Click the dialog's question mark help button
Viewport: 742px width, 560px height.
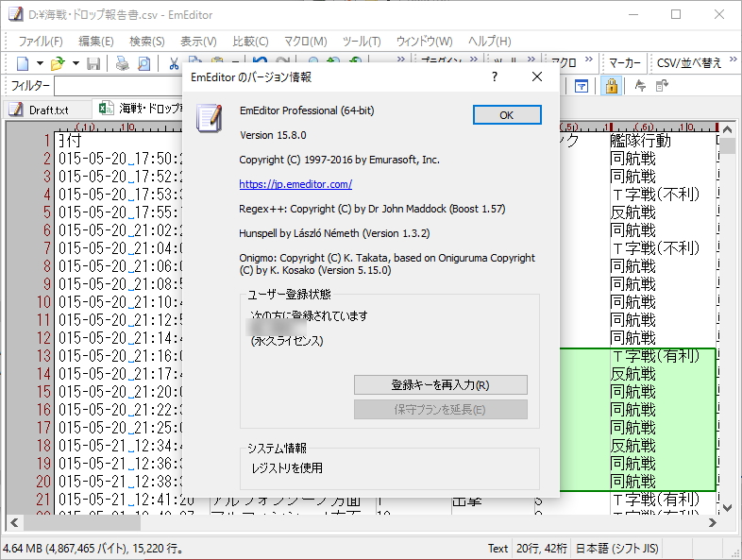[495, 76]
